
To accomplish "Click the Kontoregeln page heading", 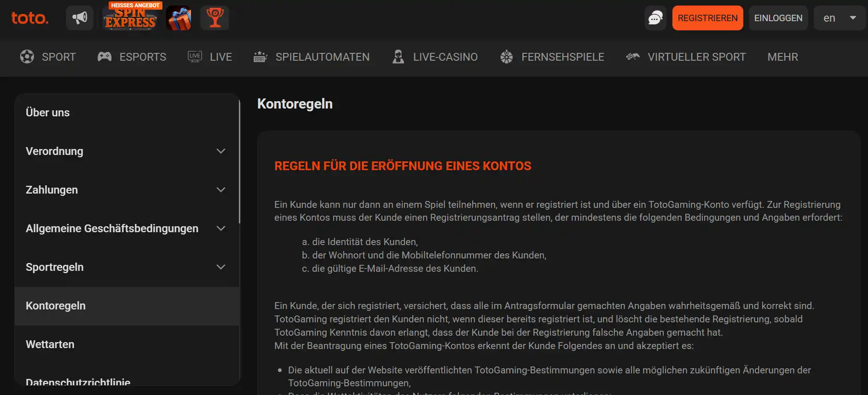I will pyautogui.click(x=295, y=104).
